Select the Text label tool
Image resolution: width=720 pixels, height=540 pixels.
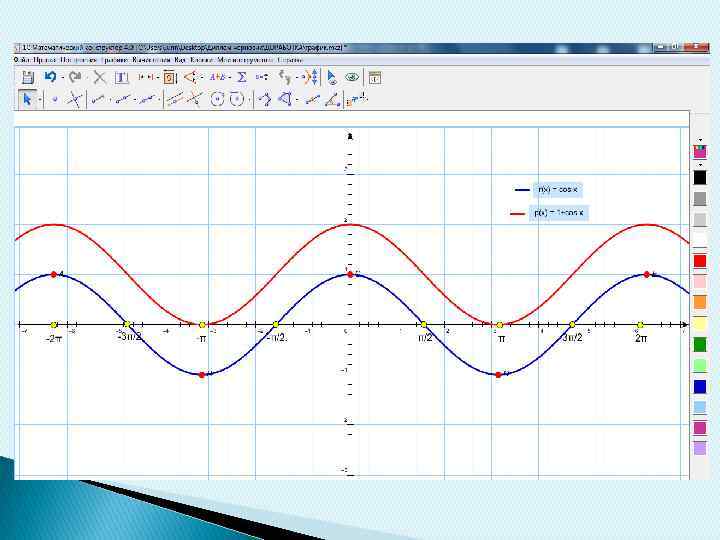[x=121, y=77]
